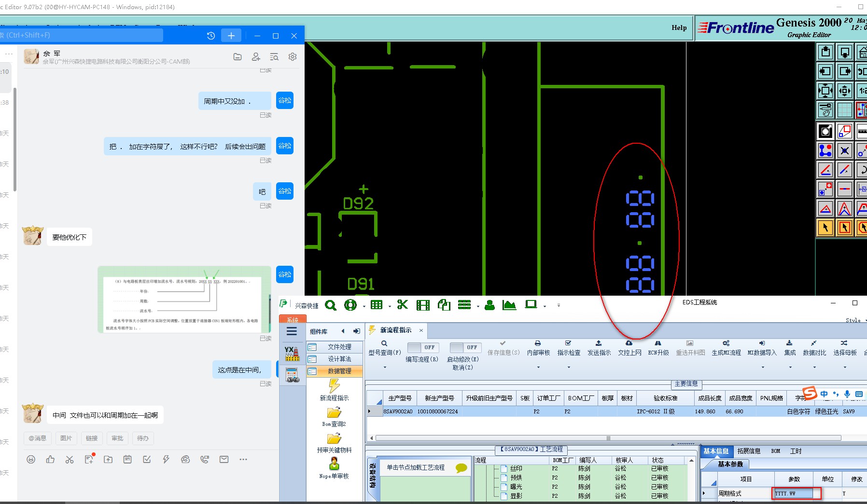Click the 审批 filter button
867x504 pixels.
pyautogui.click(x=117, y=438)
